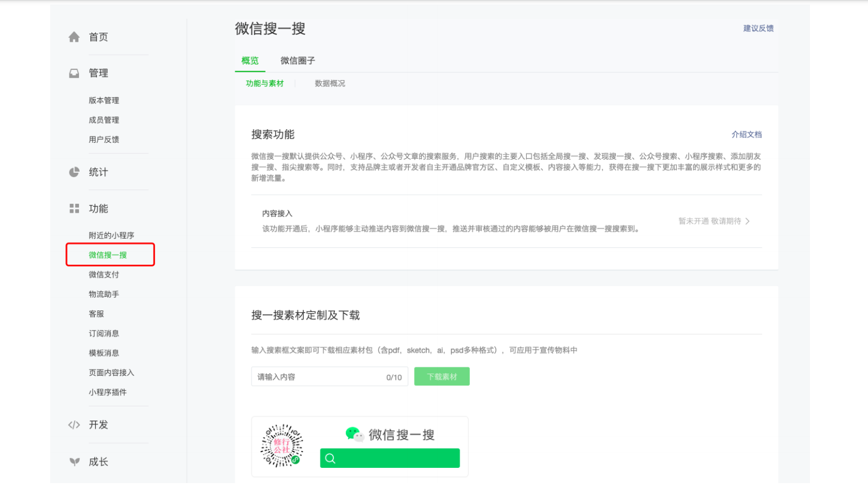This screenshot has height=500, width=868.
Task: Click the 建议反馈 link
Action: click(759, 28)
